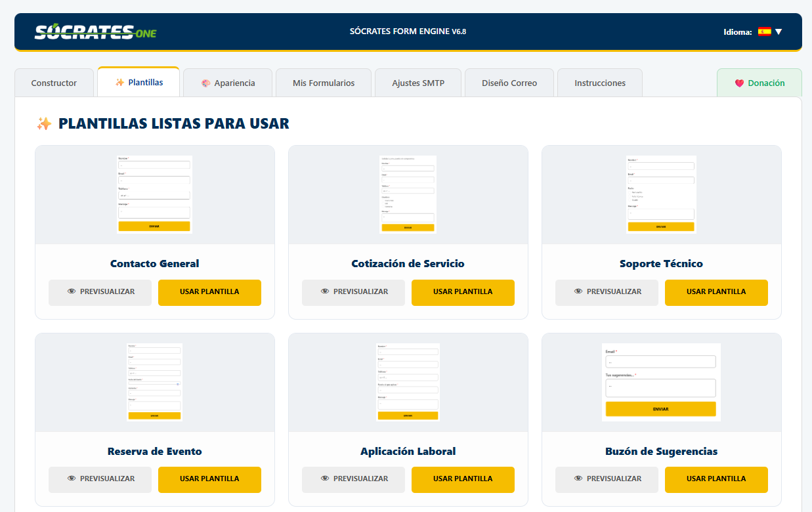
Task: Click the sparkles icon beside the PLANTILLAS heading
Action: click(x=43, y=123)
